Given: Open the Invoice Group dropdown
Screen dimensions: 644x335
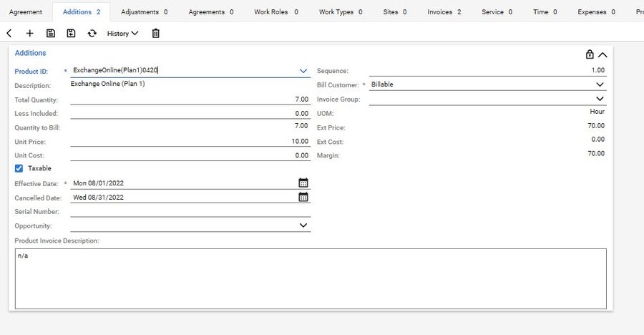Looking at the screenshot, I should point(600,99).
